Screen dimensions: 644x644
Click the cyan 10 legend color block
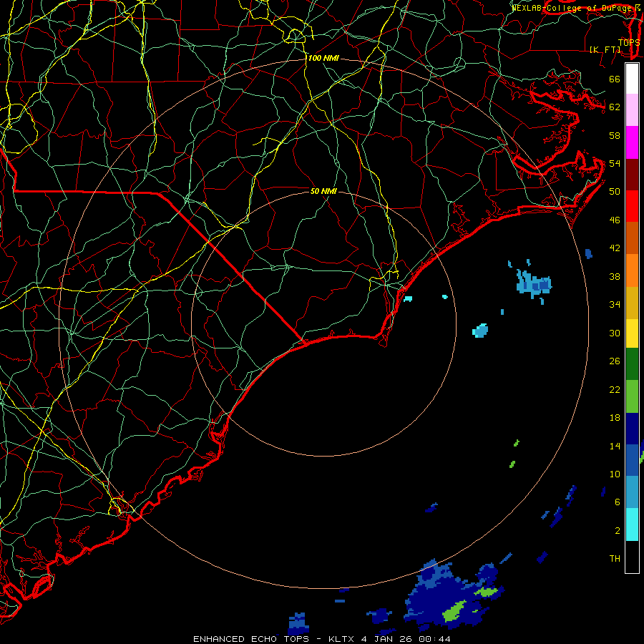(x=632, y=525)
